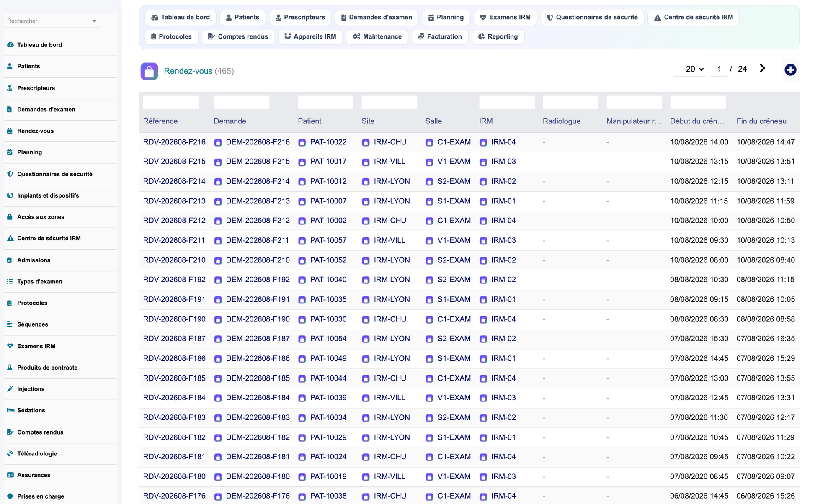Click the Planning sidebar calendar-check icon
The height and width of the screenshot is (504, 815).
point(10,152)
